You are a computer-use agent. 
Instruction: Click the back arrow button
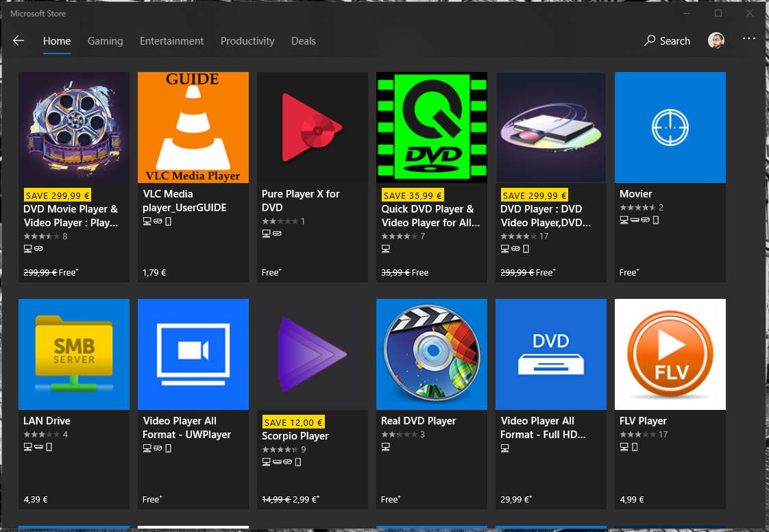click(x=19, y=41)
